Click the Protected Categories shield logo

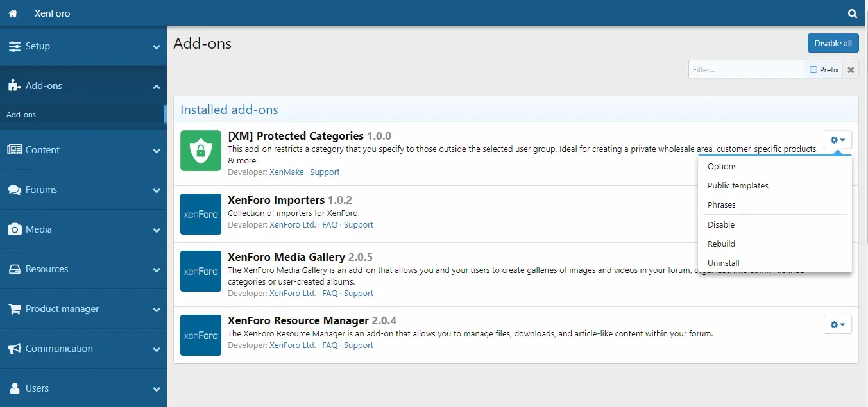coord(201,151)
